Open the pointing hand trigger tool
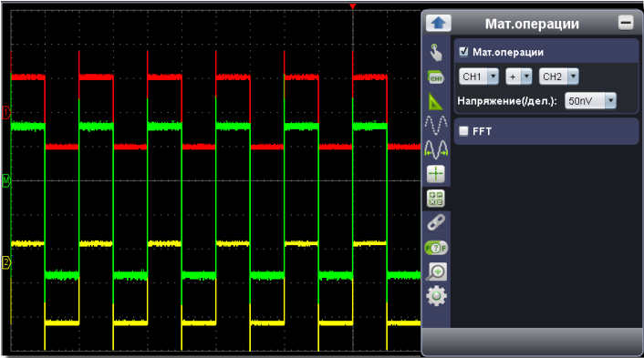The height and width of the screenshot is (358, 644). (436, 53)
